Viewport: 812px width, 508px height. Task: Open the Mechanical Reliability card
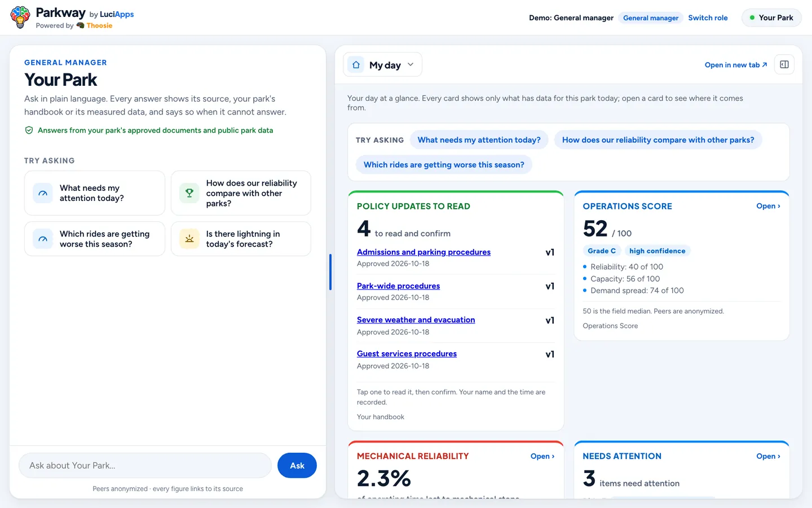(542, 456)
